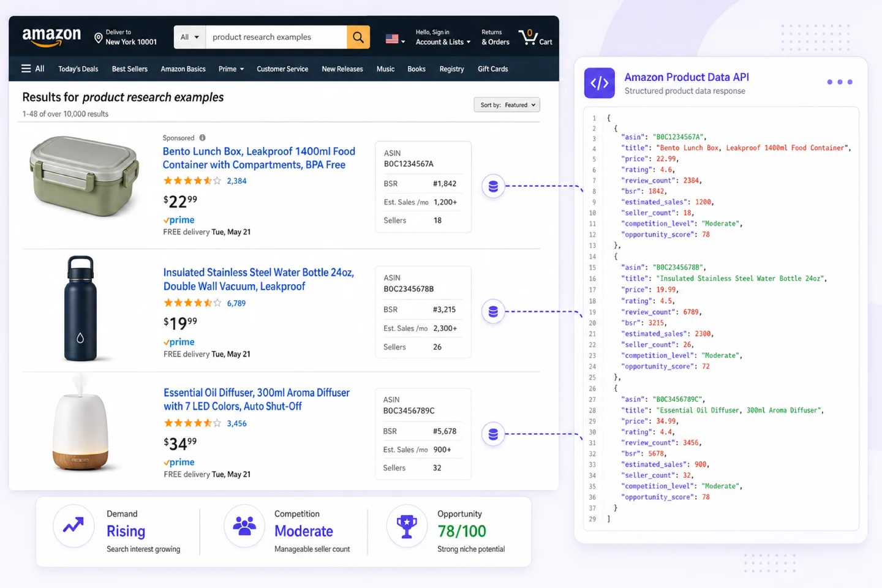This screenshot has width=882, height=588.
Task: Click the BSR #5,678 value
Action: [x=445, y=431]
